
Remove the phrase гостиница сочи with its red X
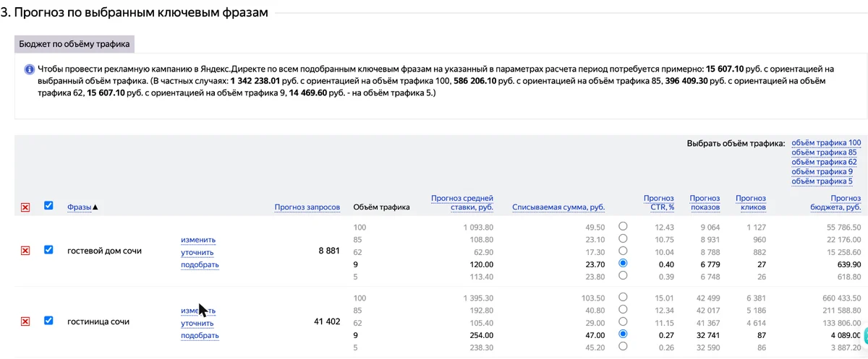pos(25,321)
